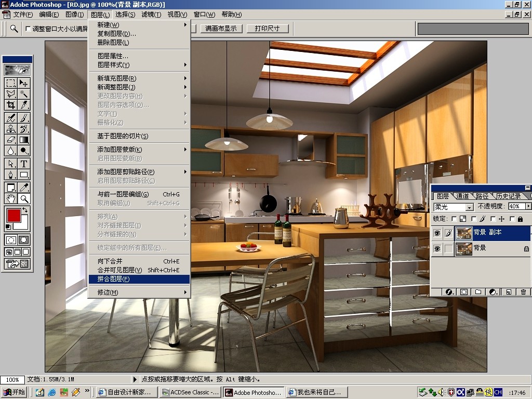This screenshot has height=399, width=532.
Task: Enable the lock transparent pixels checkbox
Action: click(454, 219)
